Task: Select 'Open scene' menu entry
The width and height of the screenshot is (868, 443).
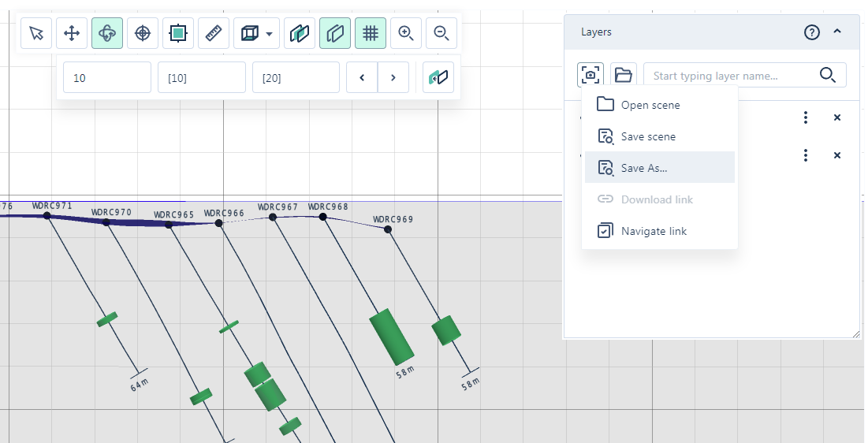Action: pyautogui.click(x=650, y=105)
